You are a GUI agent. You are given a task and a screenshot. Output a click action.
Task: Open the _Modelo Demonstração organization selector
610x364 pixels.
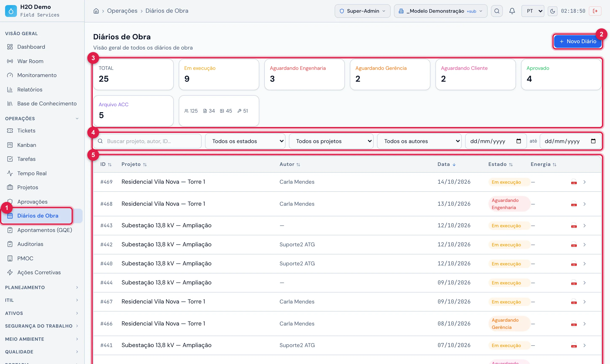[x=440, y=11]
